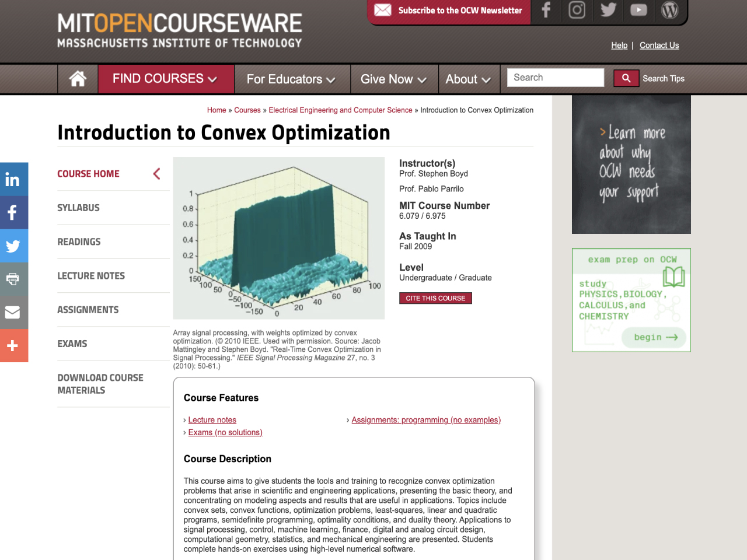Click the Introduction to Convex Optimization heading
Viewport: 747px width, 560px height.
(x=224, y=132)
